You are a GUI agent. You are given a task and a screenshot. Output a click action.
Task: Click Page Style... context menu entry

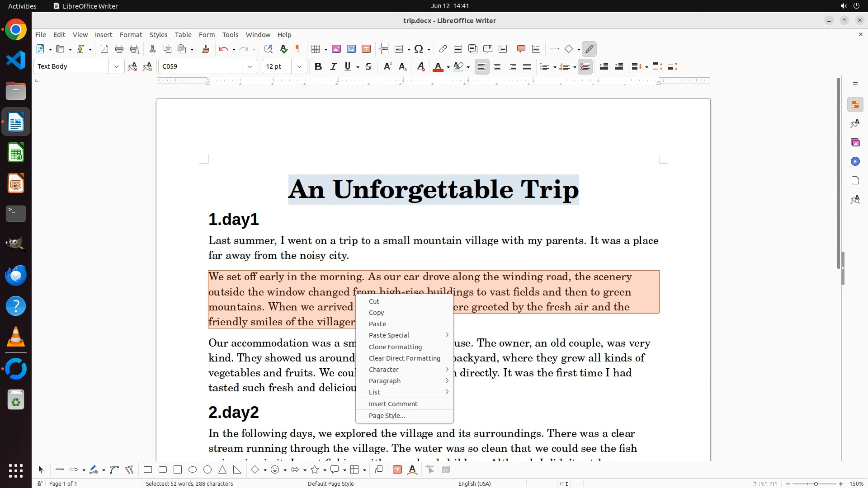(x=387, y=416)
